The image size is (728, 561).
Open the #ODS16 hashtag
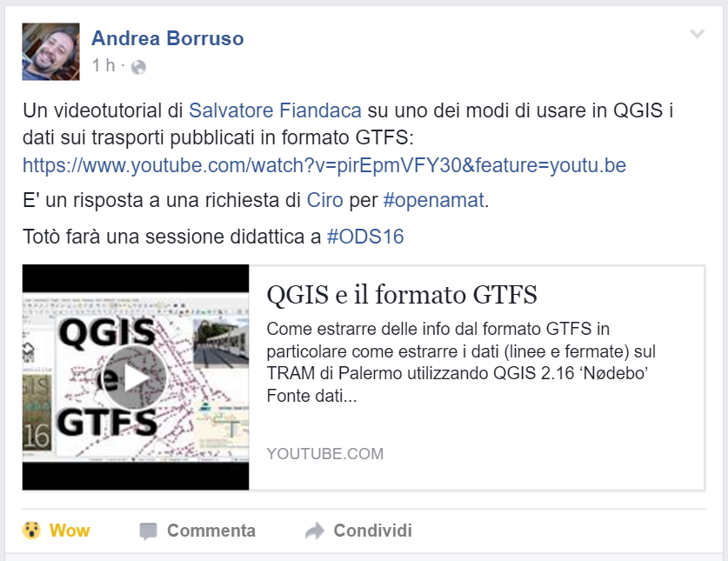pyautogui.click(x=365, y=237)
